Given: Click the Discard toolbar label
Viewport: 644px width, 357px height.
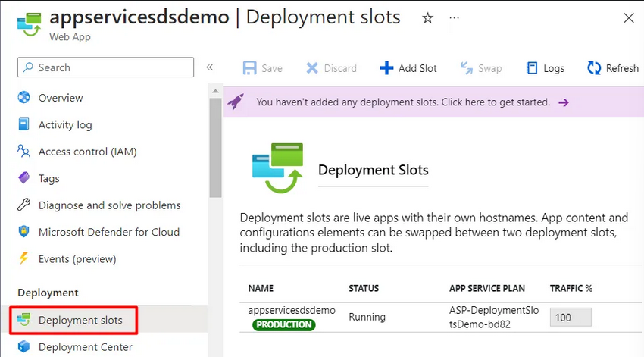Looking at the screenshot, I should pyautogui.click(x=340, y=69).
